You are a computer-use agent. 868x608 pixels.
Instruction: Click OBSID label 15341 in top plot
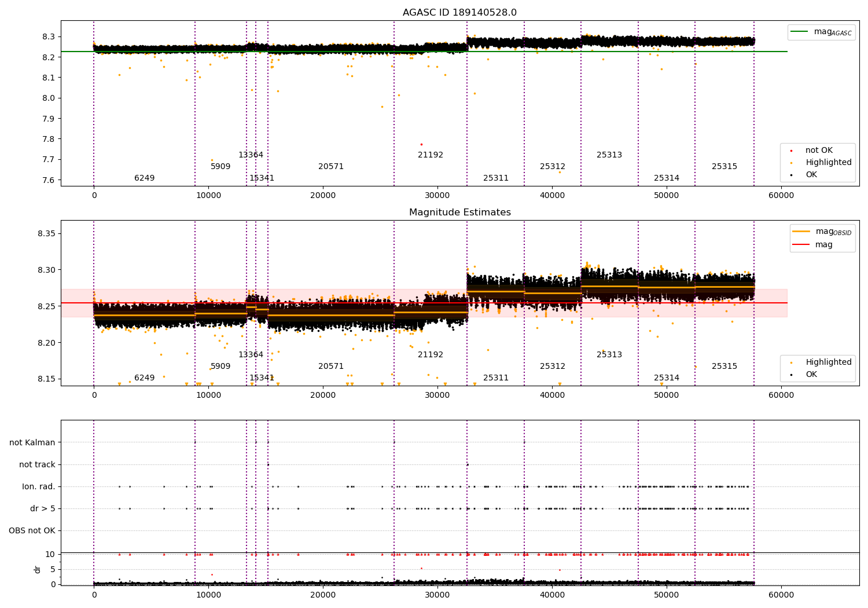[262, 178]
